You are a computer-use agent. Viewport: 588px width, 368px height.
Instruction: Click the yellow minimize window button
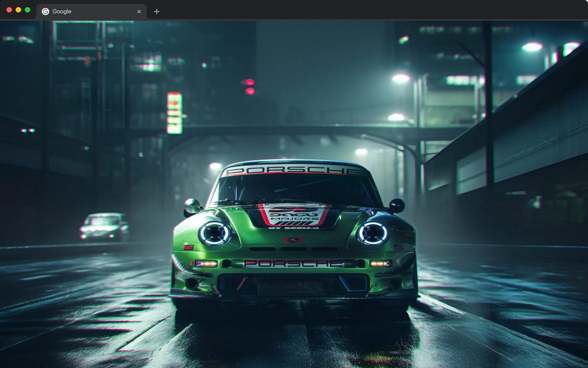(18, 10)
